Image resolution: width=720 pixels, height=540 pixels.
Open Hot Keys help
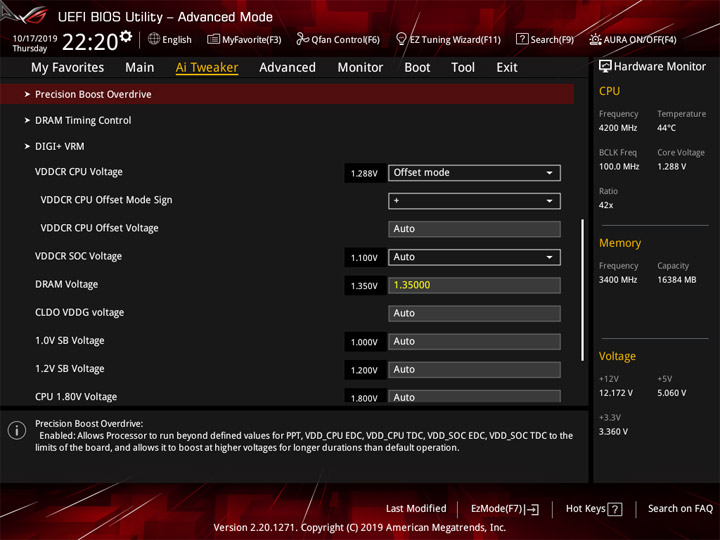coord(594,509)
